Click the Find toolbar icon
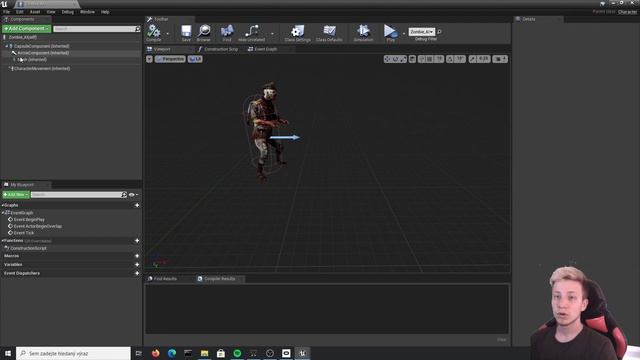This screenshot has height=360, width=640. click(x=227, y=33)
